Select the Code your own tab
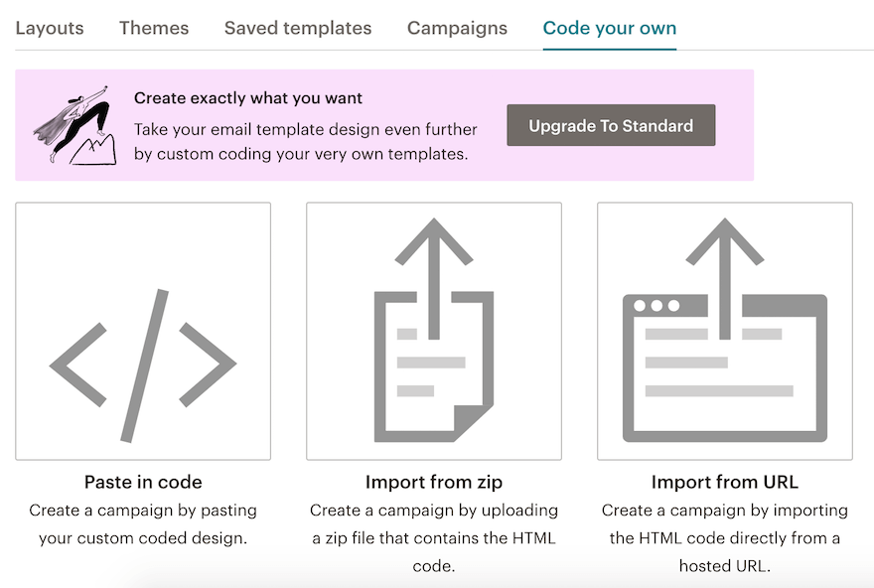874x588 pixels. [x=610, y=28]
